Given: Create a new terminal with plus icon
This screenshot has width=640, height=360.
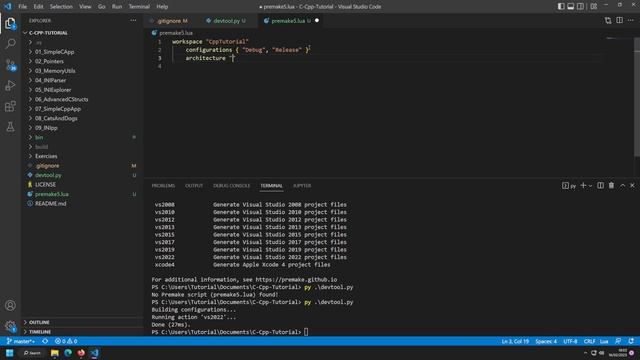Looking at the screenshot, I should [583, 186].
